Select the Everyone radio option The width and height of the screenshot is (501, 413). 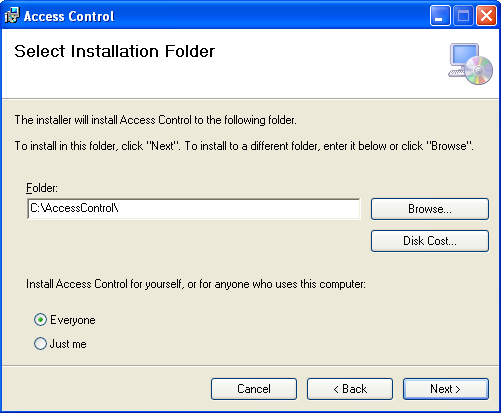40,320
